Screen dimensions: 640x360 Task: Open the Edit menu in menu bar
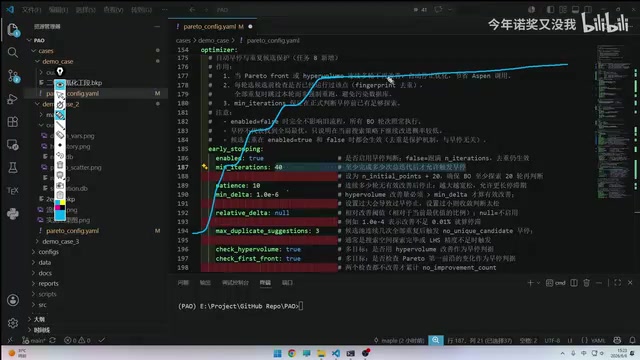58,9
